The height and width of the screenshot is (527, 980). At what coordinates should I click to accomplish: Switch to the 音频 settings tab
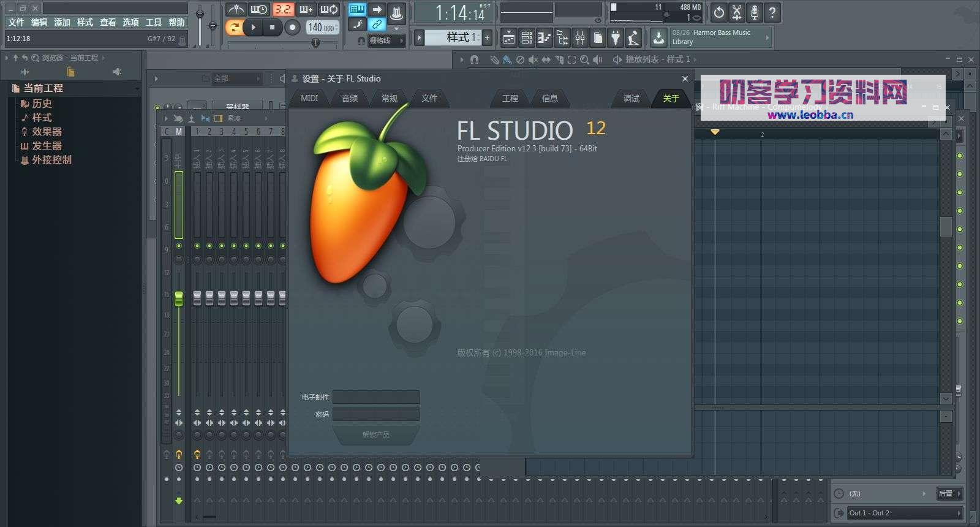point(350,98)
